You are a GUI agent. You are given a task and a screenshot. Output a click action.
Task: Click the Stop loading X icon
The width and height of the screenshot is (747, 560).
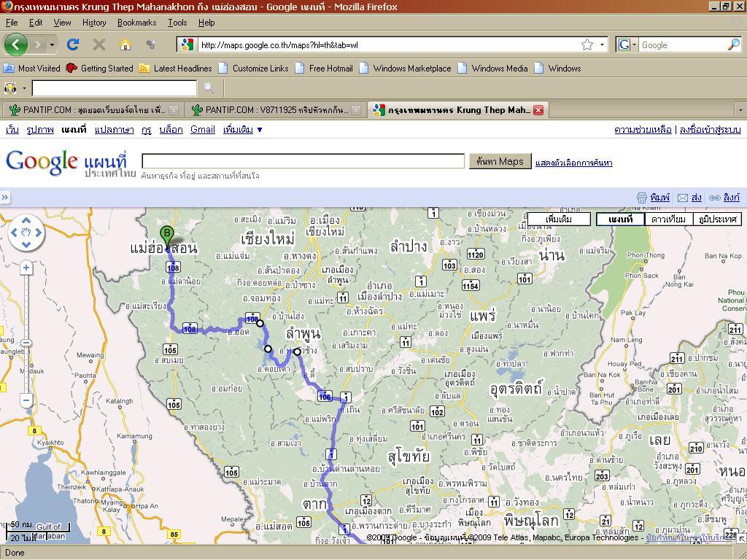99,44
